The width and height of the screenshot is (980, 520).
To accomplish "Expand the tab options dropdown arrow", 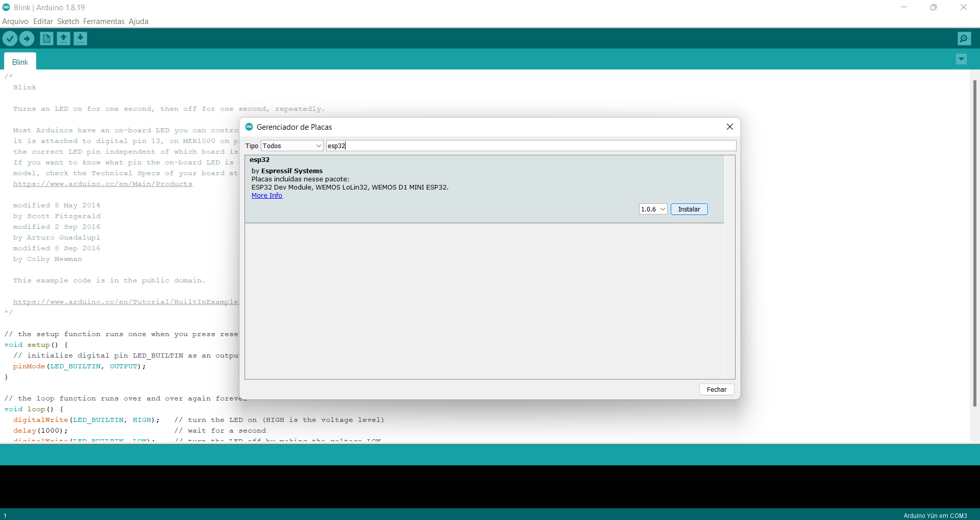I will click(x=961, y=59).
